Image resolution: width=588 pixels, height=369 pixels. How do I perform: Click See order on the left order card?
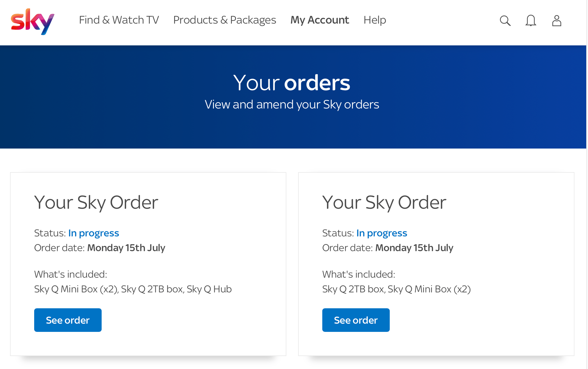tap(68, 320)
